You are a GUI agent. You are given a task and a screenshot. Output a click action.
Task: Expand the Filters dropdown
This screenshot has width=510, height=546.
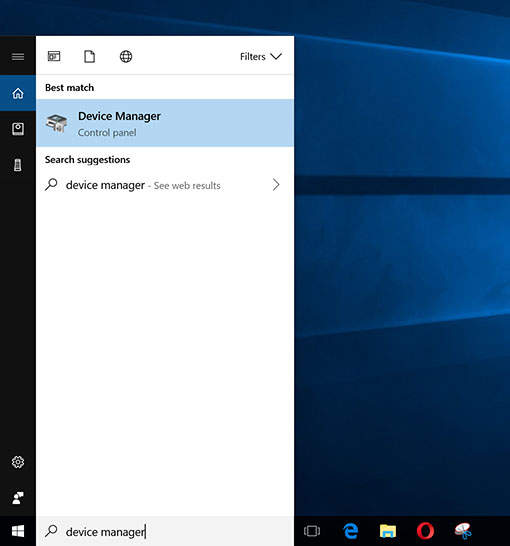click(261, 56)
